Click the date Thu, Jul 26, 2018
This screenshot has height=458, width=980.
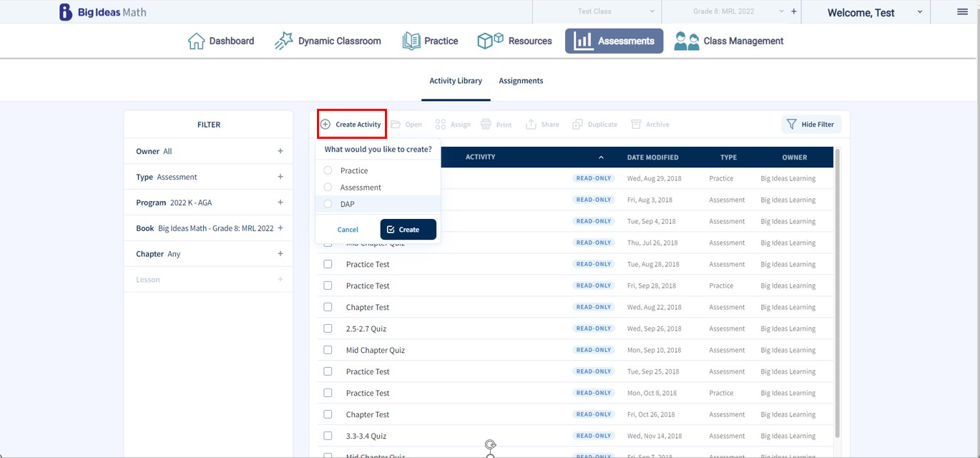click(652, 243)
